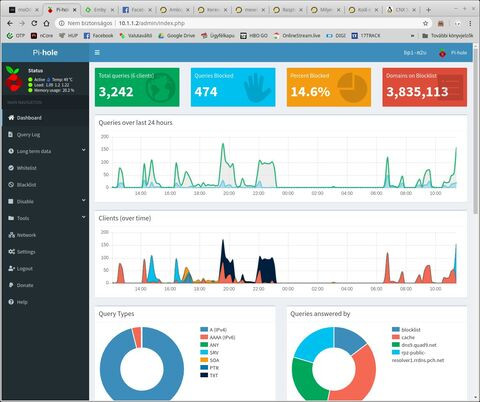Go back using the browser back arrow
The image size is (480, 402).
pyautogui.click(x=10, y=23)
